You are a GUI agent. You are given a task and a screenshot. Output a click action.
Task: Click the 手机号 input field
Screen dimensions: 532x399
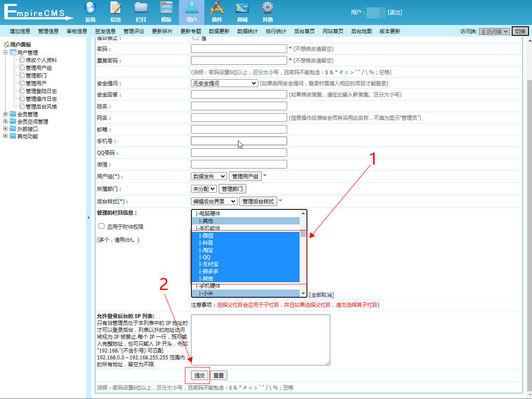239,141
